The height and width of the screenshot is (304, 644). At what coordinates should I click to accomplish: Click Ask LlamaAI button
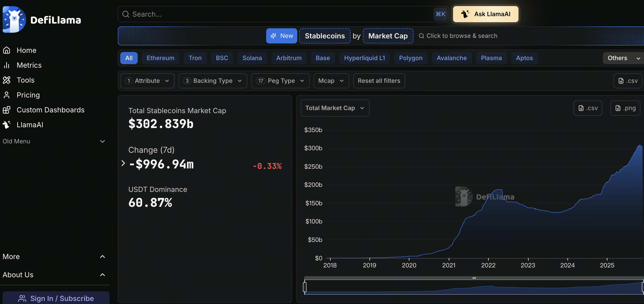[485, 14]
